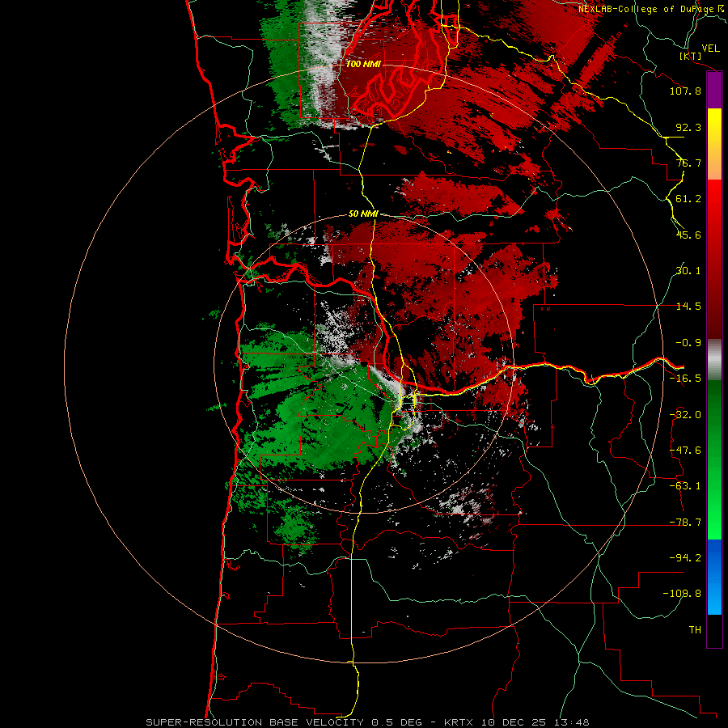The image size is (728, 728).
Task: Click the -16.5 velocity scale value
Action: point(685,379)
